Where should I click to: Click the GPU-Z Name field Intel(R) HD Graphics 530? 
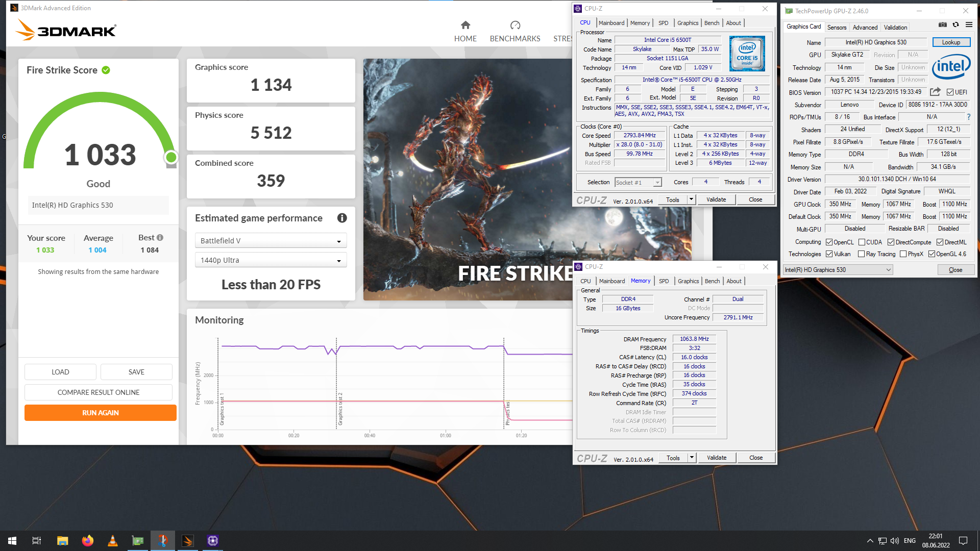tap(876, 42)
